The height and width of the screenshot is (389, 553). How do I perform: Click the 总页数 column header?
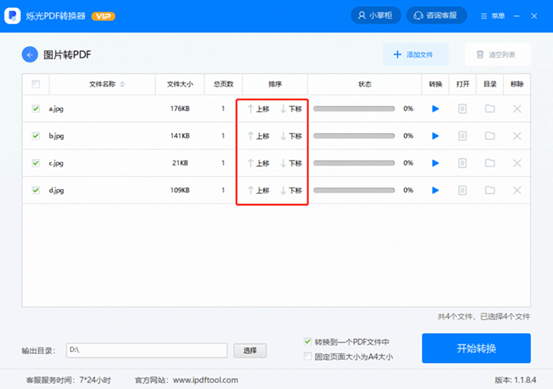pos(224,84)
